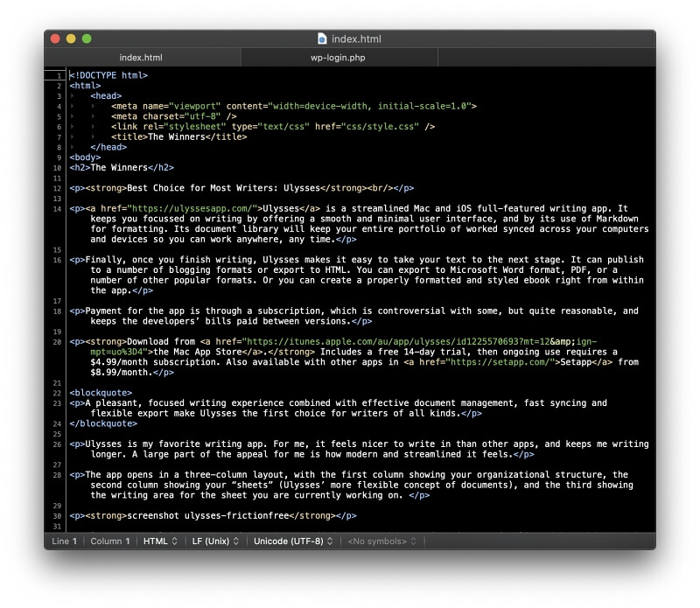This screenshot has width=700, height=608.
Task: Click the green full-screen window button
Action: coord(87,38)
